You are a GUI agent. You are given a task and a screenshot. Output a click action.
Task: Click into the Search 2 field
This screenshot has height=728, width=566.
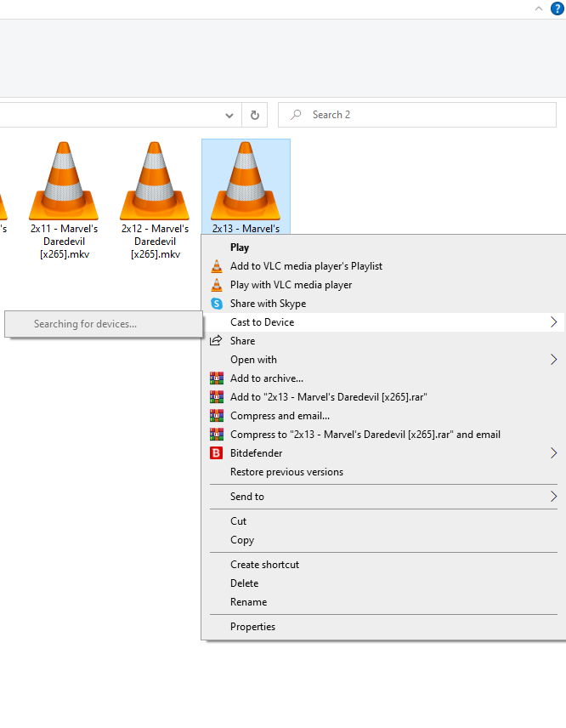tap(417, 115)
